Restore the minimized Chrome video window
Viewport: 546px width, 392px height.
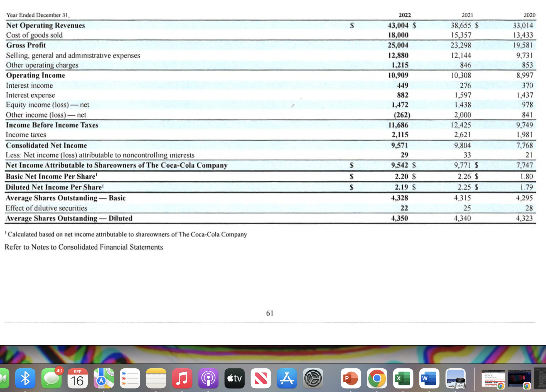pos(519,378)
